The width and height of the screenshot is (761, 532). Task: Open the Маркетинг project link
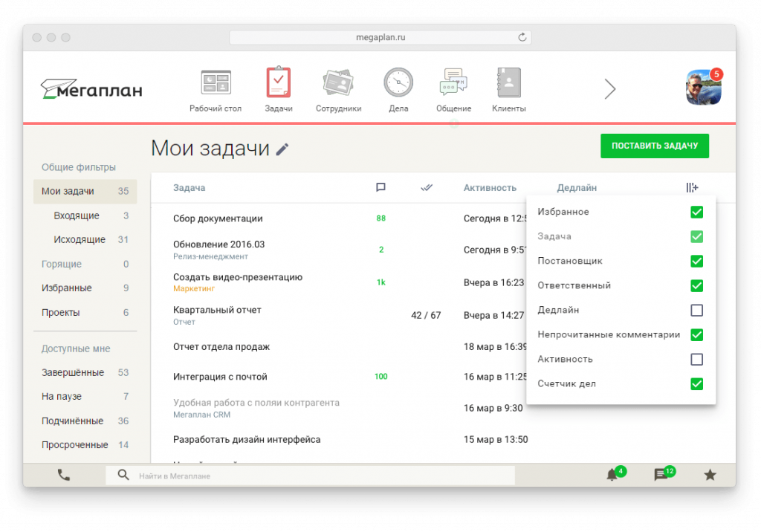[x=194, y=289]
